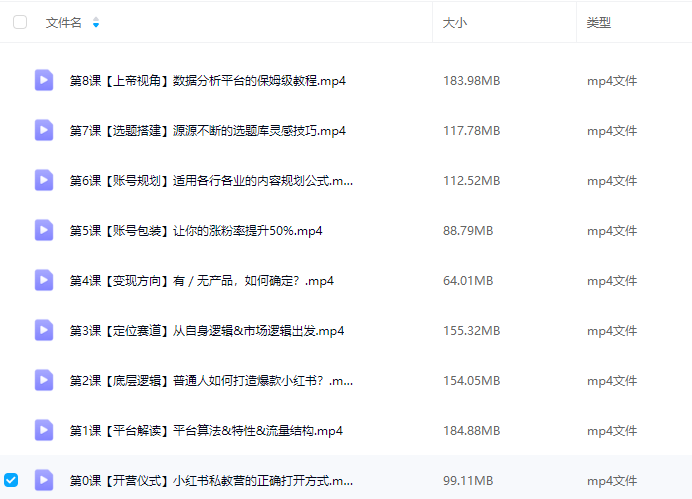This screenshot has width=692, height=499.
Task: Open 第0课【开营仪式】小红书私教营的正确打开方式
Action: pyautogui.click(x=211, y=480)
